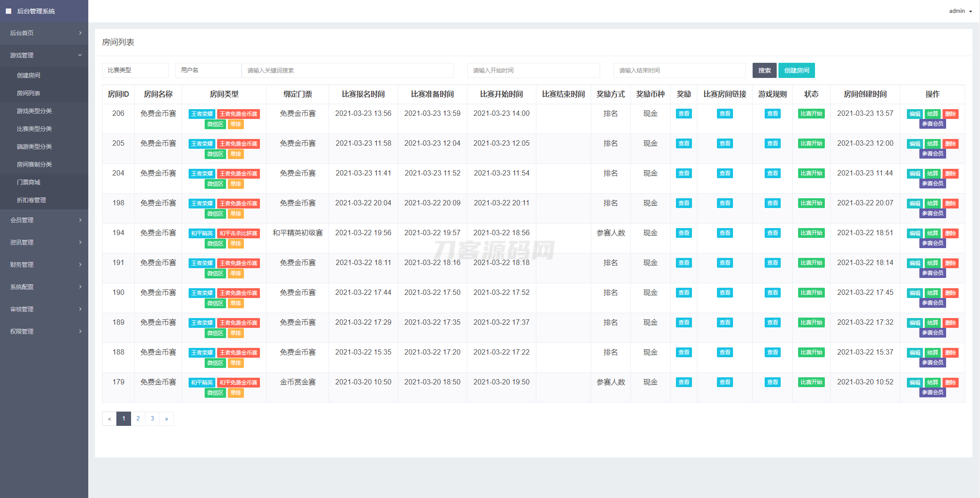The image size is (980, 498).
Task: Collapse the 游戏管理 menu chevron
Action: [x=80, y=55]
